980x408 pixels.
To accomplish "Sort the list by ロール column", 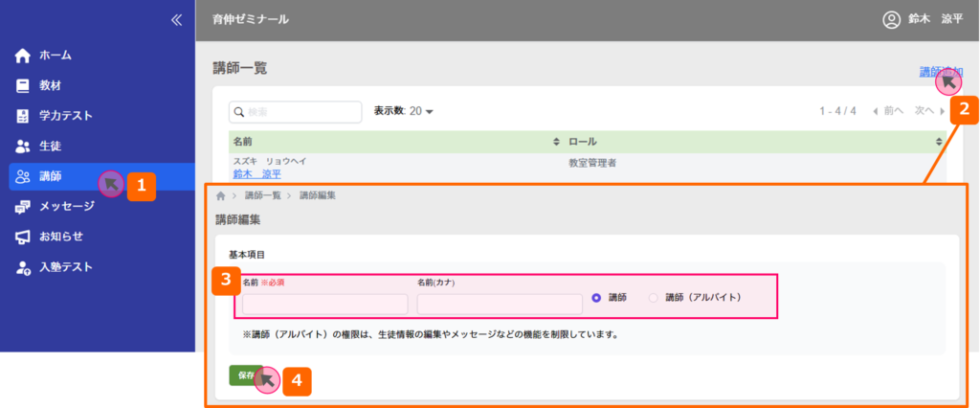I will point(939,142).
